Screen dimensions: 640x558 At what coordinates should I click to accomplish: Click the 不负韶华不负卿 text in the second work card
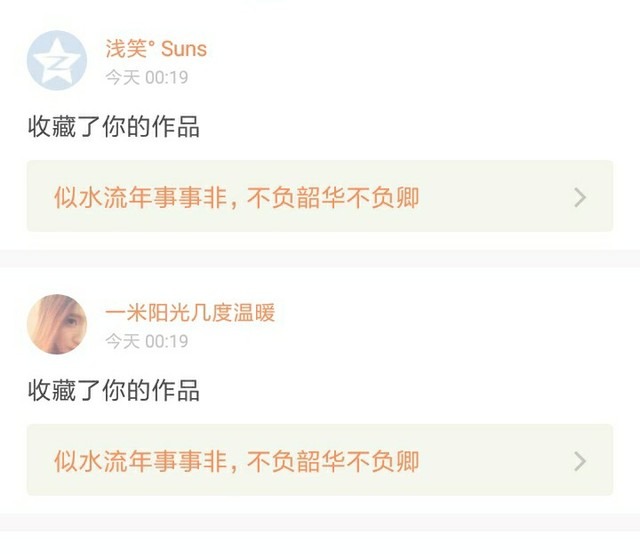point(333,461)
